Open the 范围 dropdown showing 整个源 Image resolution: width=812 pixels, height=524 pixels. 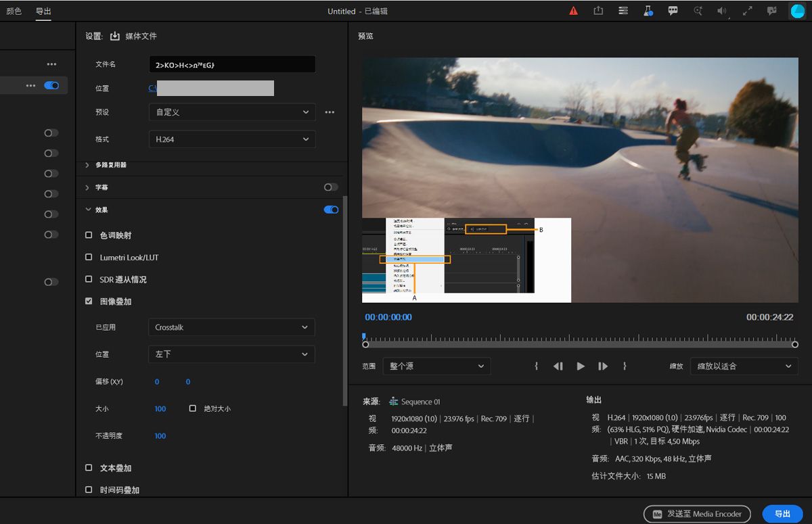(x=436, y=366)
